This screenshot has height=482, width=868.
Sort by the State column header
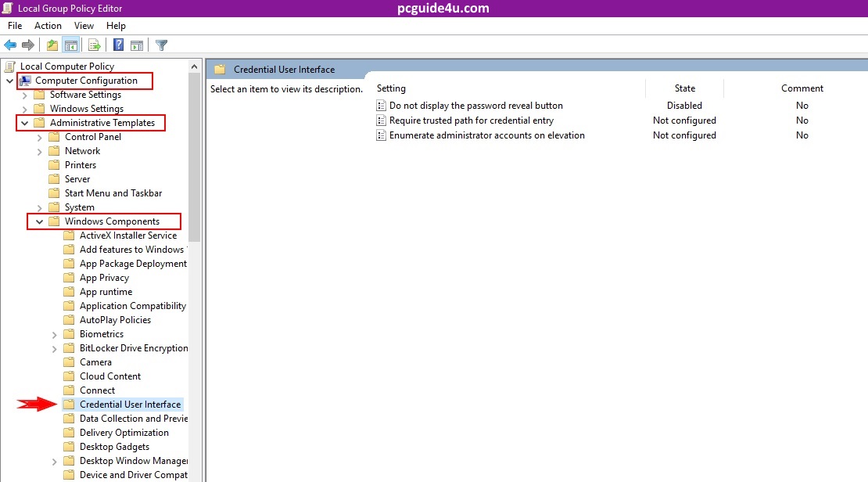[x=684, y=88]
